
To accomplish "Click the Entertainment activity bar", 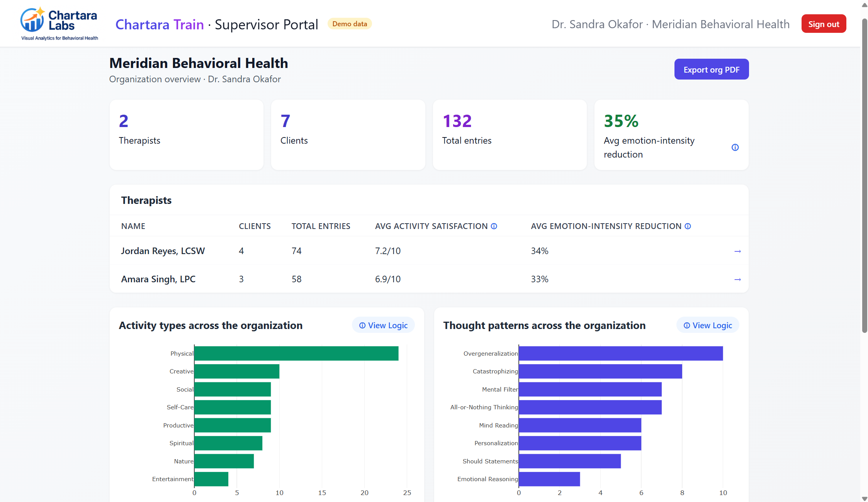I will coord(211,479).
